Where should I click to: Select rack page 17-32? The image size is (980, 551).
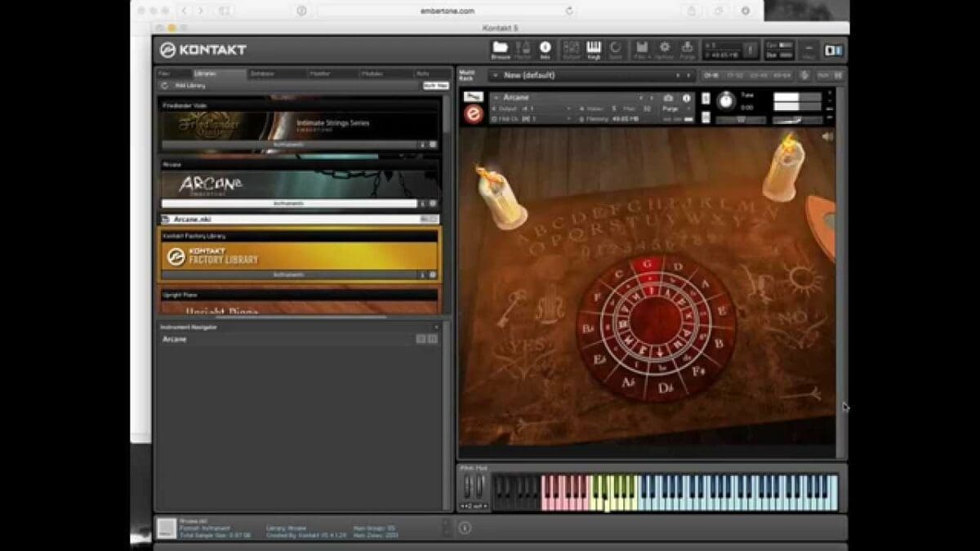pyautogui.click(x=734, y=75)
